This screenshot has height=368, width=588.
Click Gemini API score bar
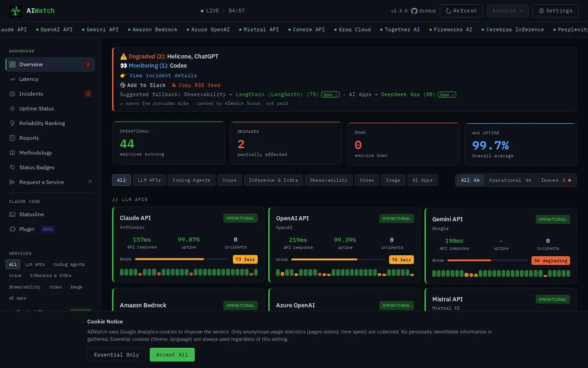pos(487,260)
